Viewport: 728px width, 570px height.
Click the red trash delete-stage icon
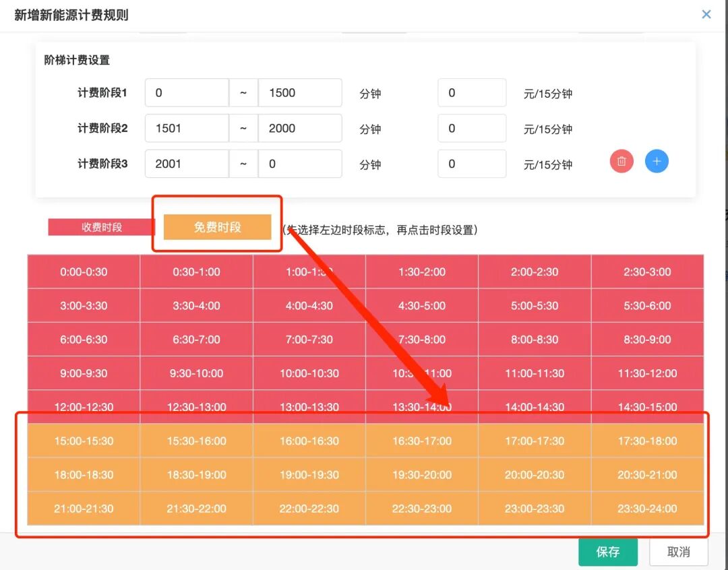coord(621,162)
